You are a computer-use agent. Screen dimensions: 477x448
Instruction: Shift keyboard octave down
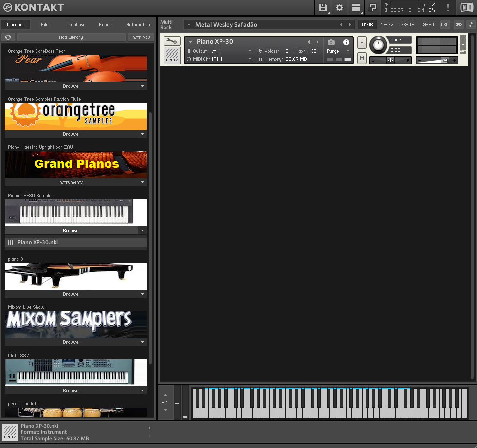166,410
